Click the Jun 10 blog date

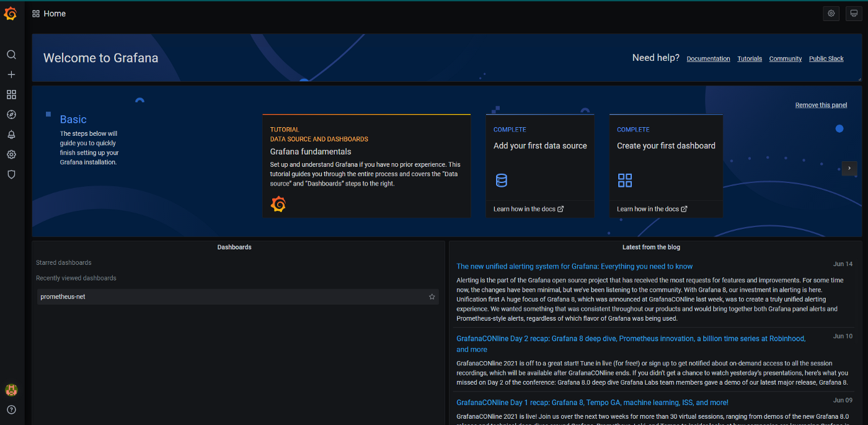click(843, 336)
